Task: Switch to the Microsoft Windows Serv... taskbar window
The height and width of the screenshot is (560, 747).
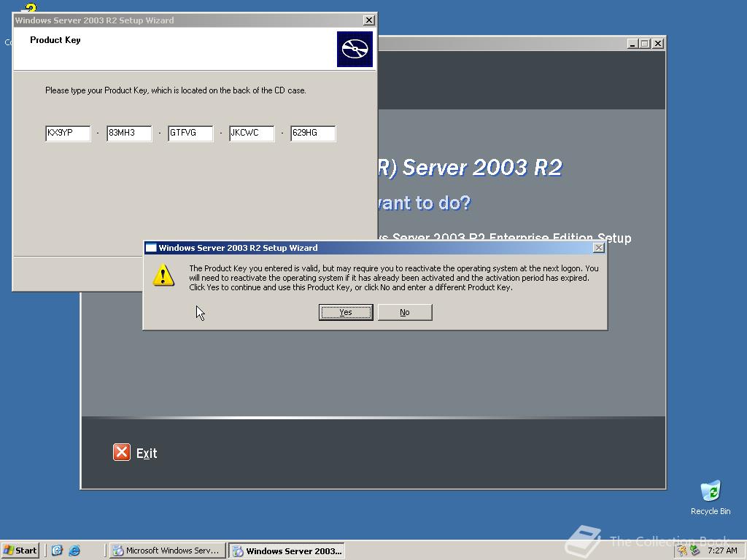Action: coord(167,551)
